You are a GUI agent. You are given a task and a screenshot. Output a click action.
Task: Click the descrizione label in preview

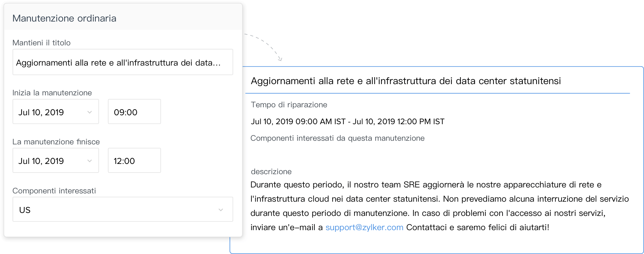coord(271,172)
